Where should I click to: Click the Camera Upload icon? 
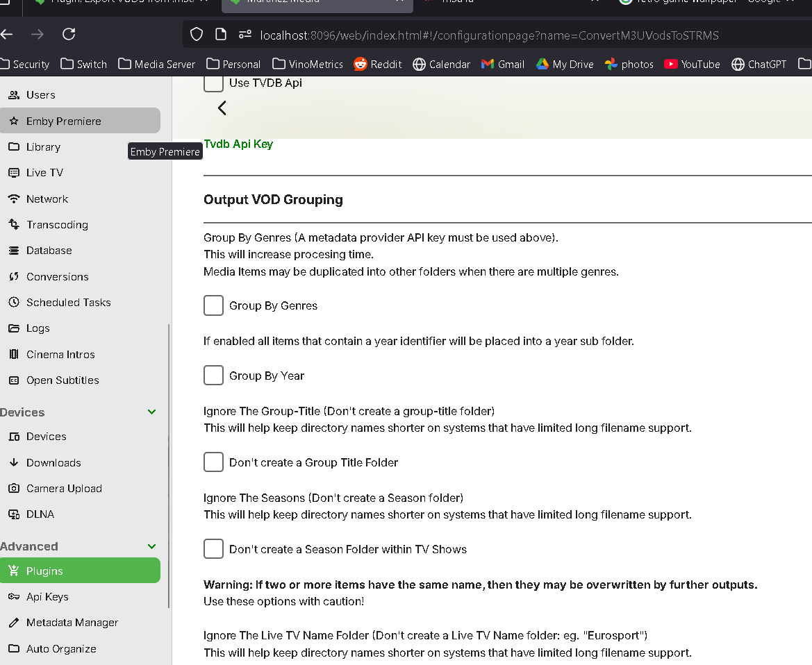[13, 489]
